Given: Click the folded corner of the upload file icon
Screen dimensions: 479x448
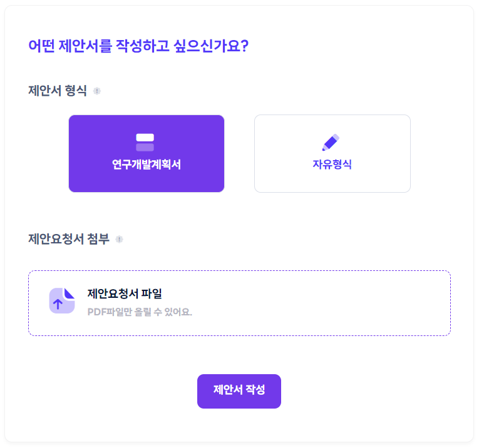Looking at the screenshot, I should pos(70,293).
